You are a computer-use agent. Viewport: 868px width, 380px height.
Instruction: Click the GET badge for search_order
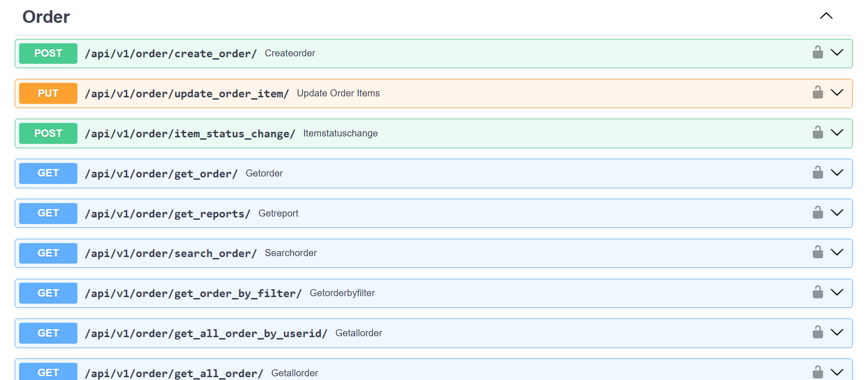tap(48, 253)
